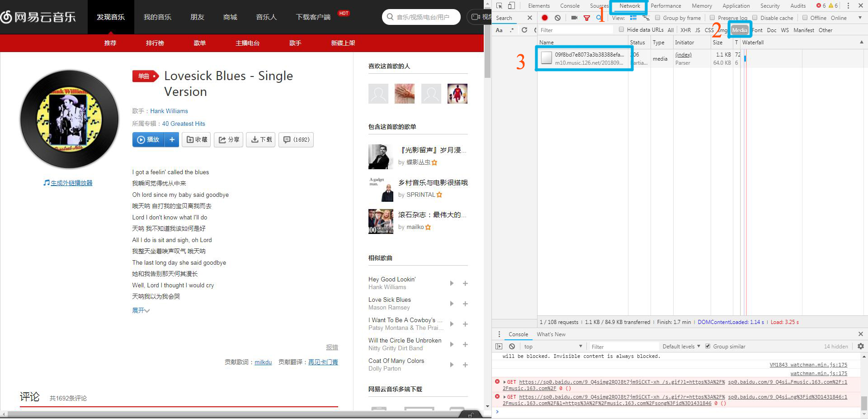Image resolution: width=868 pixels, height=419 pixels.
Task: Toggle Offline checkbox
Action: 805,18
